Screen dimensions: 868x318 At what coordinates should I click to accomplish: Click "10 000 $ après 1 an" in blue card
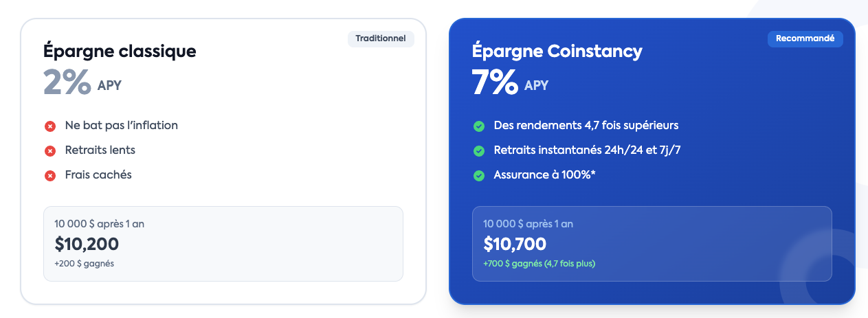tap(528, 224)
